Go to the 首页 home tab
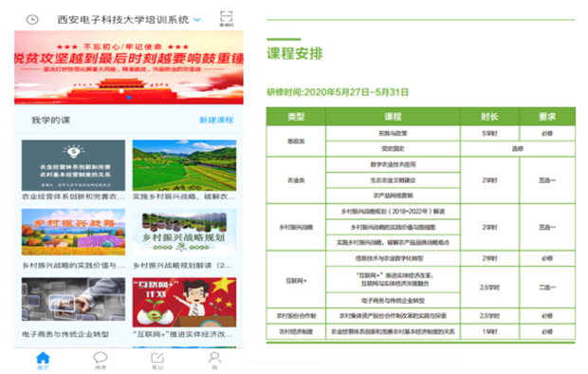 [43, 361]
